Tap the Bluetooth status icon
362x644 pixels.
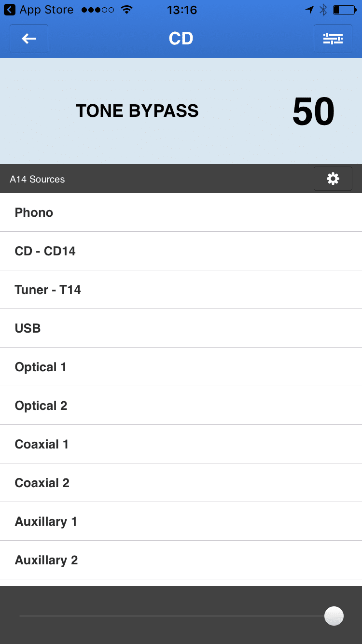pos(323,10)
